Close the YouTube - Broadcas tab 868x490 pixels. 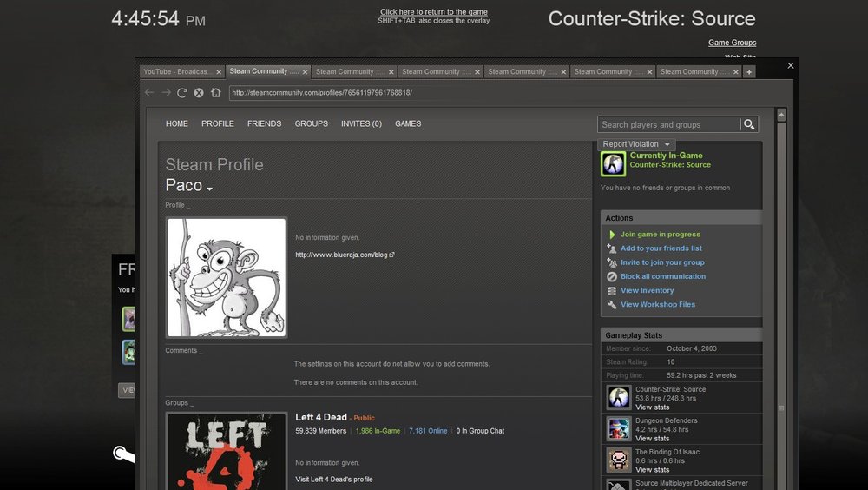(x=219, y=72)
